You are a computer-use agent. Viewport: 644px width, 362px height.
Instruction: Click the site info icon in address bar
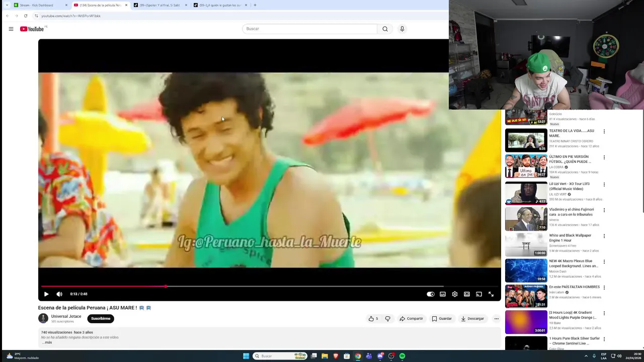tap(36, 16)
